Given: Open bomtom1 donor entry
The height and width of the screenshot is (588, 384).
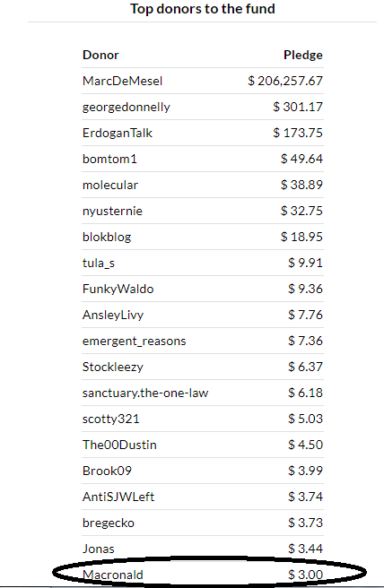Looking at the screenshot, I should point(109,159).
